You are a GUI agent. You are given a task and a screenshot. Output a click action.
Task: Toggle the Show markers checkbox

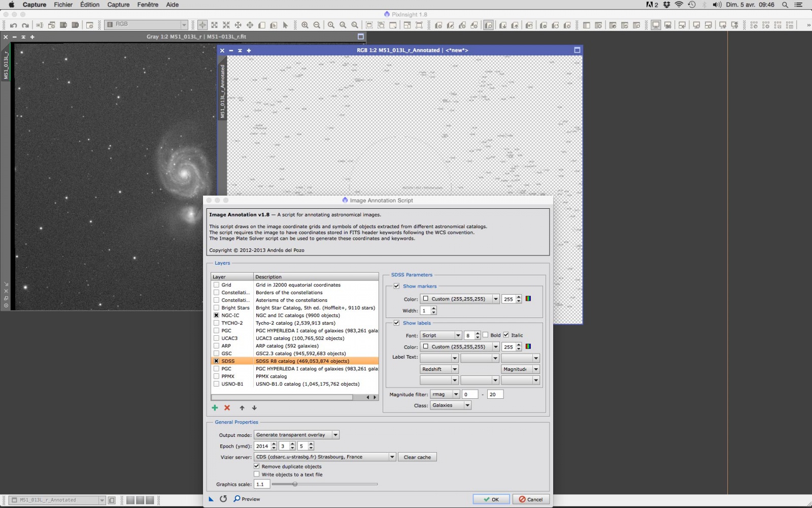coord(396,286)
